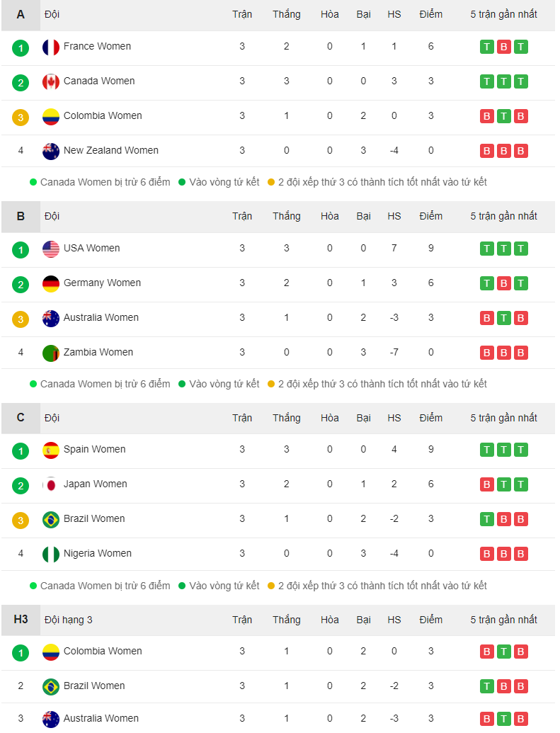Click the Zambia Women flag icon
This screenshot has height=733, width=560.
pos(50,353)
